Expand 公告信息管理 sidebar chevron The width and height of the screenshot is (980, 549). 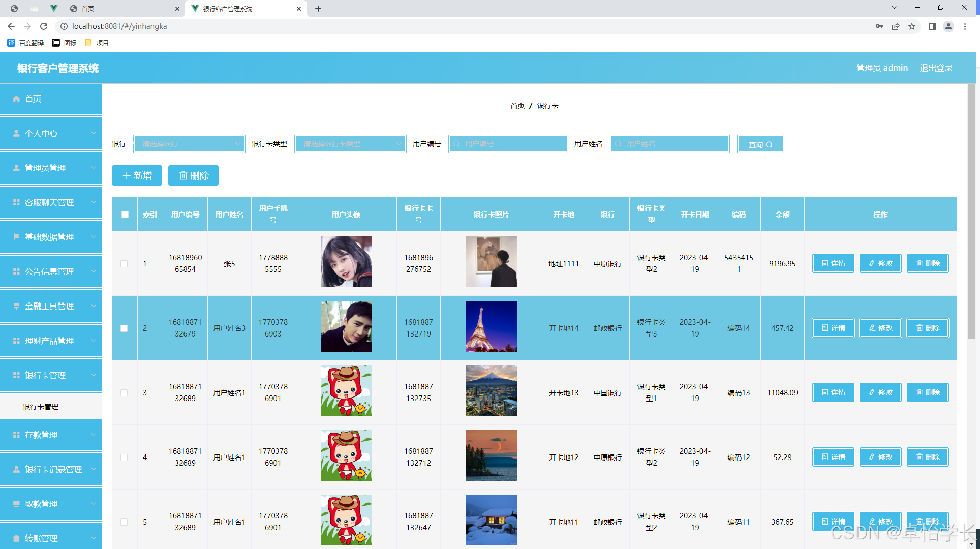coord(94,271)
